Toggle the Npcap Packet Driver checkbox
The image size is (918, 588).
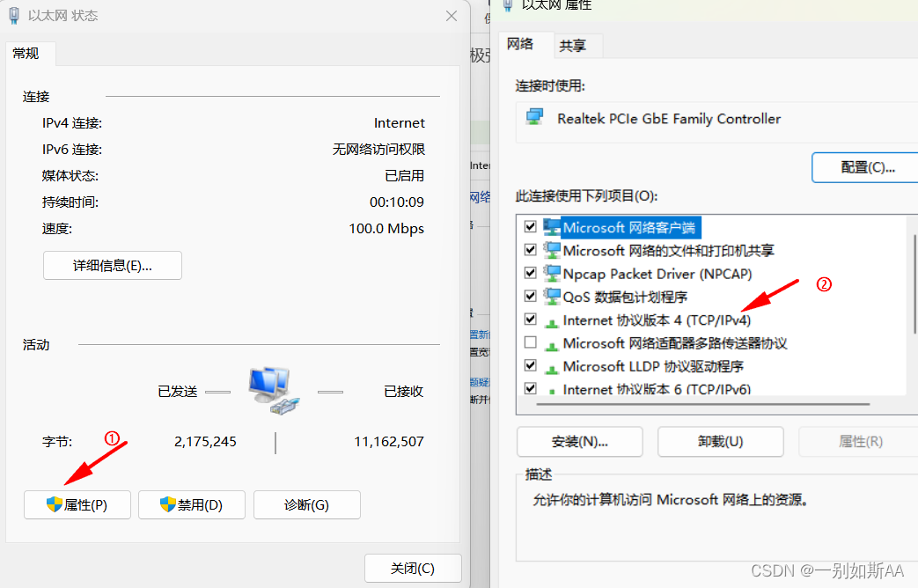pos(531,273)
